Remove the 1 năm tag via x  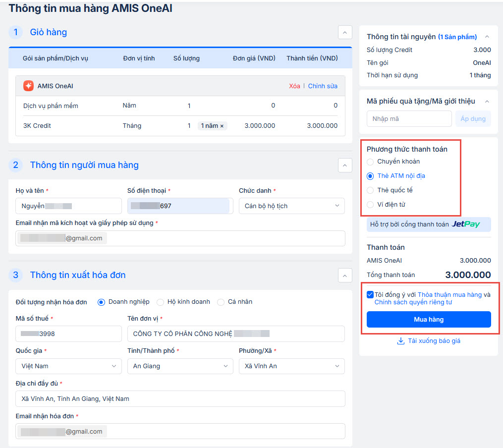[222, 126]
